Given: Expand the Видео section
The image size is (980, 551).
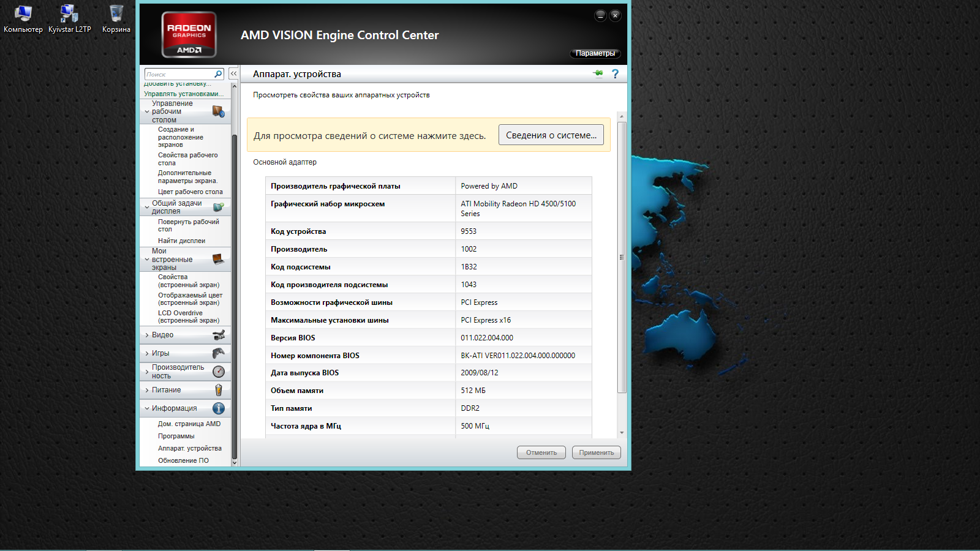Looking at the screenshot, I should tap(162, 335).
